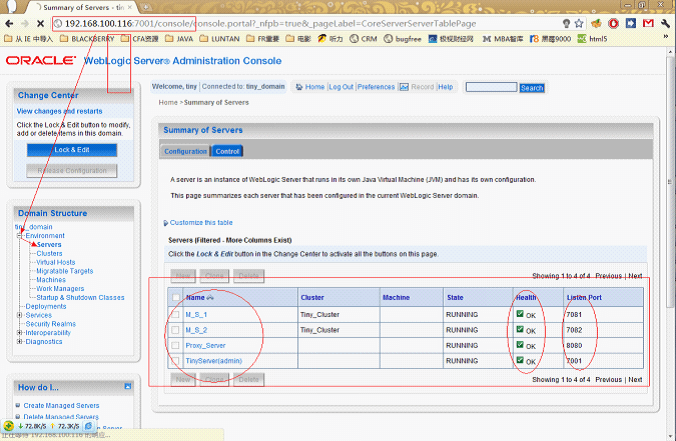Minimize the How do I panel
Screen dimensions: 676x441
pyautogui.click(x=128, y=386)
